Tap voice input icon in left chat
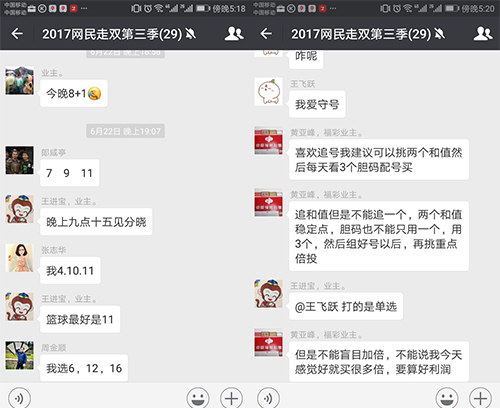Screen dimensions: 500x408 tap(19, 398)
